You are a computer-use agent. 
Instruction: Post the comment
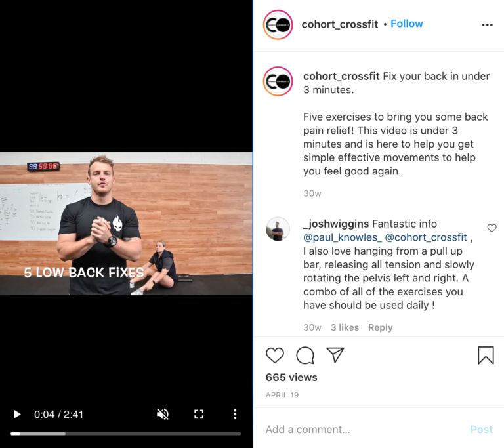[481, 430]
